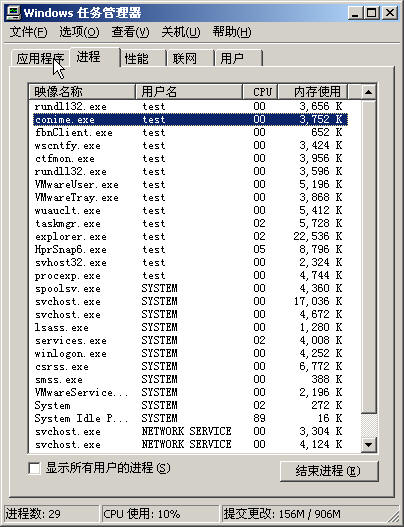Sort by 映像名称 column header
The height and width of the screenshot is (527, 404).
[x=82, y=91]
